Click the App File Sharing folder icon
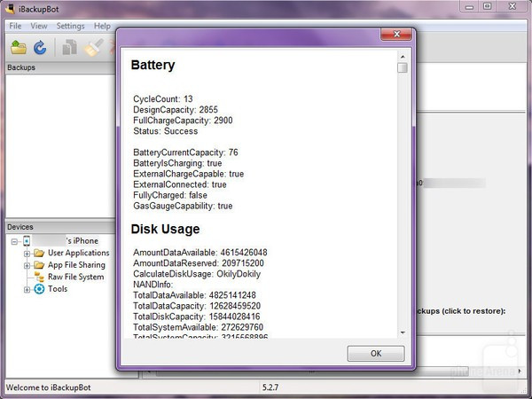 pos(39,265)
